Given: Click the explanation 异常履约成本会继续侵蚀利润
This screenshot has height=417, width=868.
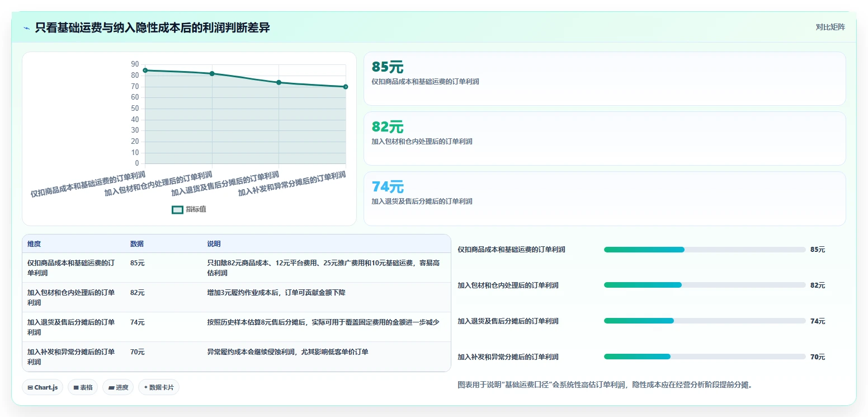Looking at the screenshot, I should click(287, 352).
